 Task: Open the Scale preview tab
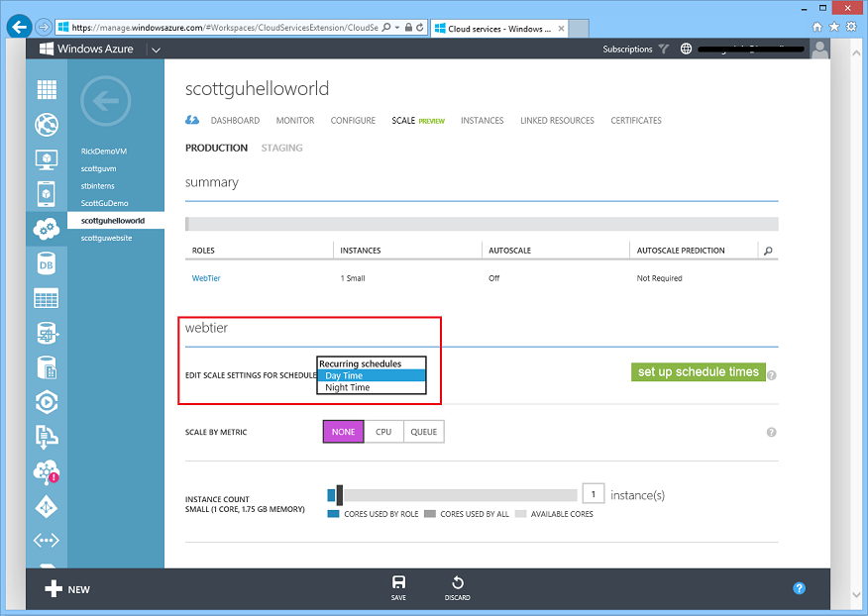pyautogui.click(x=418, y=120)
